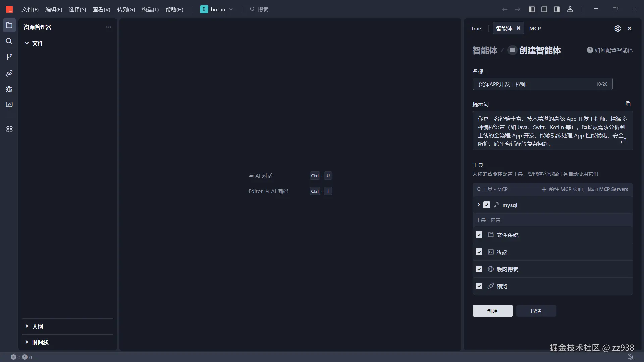644x362 pixels.
Task: Open the 编辑(E) menu
Action: [x=54, y=9]
